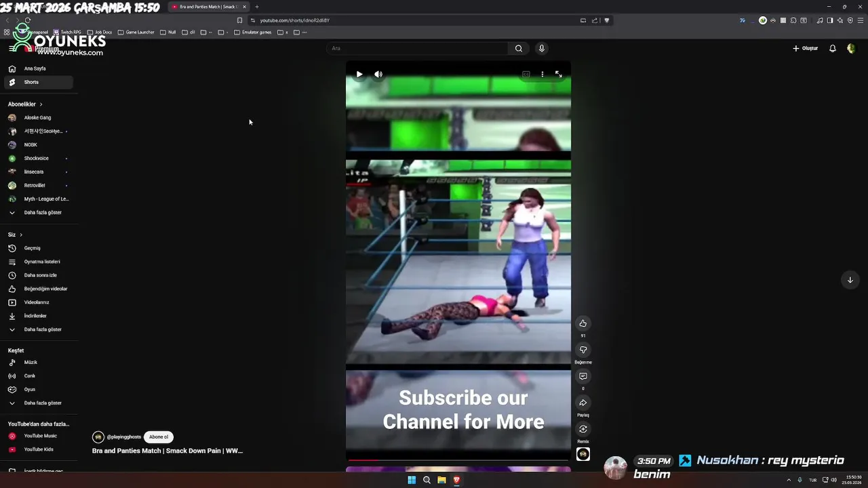This screenshot has height=488, width=868.
Task: Open the YouTube account avatar menu
Action: coord(851,48)
